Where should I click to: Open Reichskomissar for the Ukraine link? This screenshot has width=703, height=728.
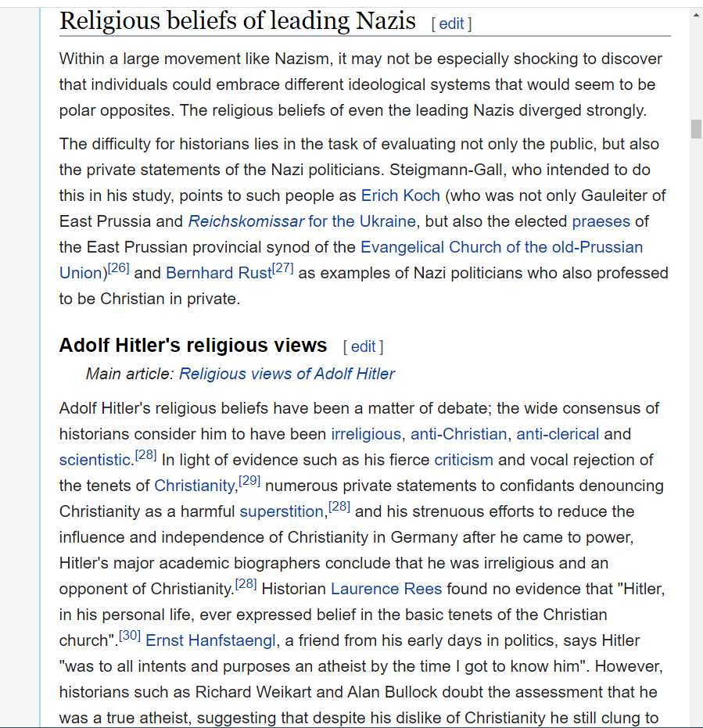tap(302, 221)
